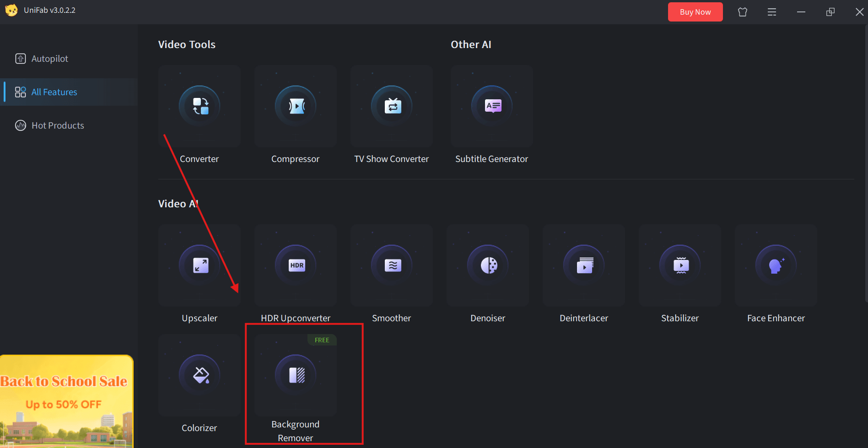
Task: Click the Colorizer text label
Action: [199, 428]
